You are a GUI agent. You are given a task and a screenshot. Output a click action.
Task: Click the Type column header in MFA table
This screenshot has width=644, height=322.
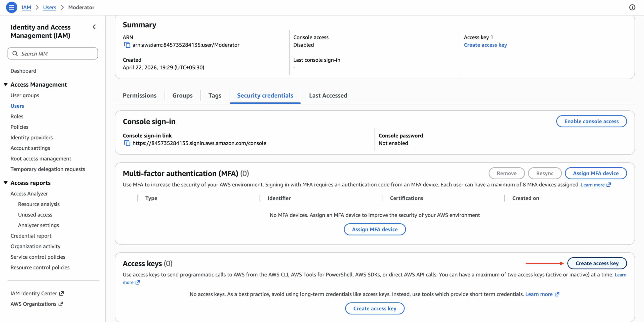pos(151,198)
